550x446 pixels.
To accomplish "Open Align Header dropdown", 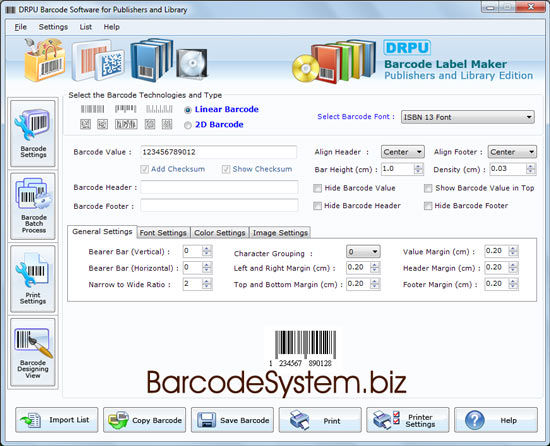I will 403,152.
